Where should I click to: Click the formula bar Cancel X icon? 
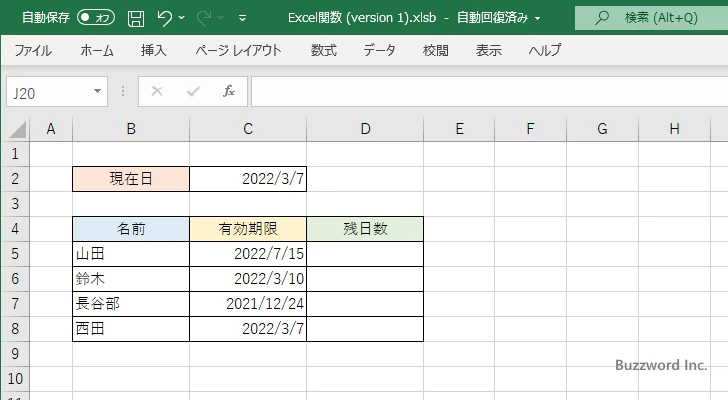point(157,91)
